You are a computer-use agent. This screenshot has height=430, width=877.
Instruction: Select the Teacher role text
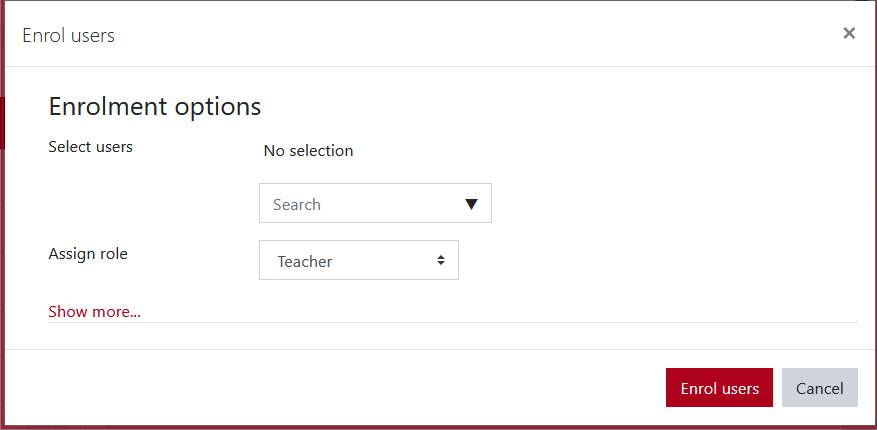305,262
